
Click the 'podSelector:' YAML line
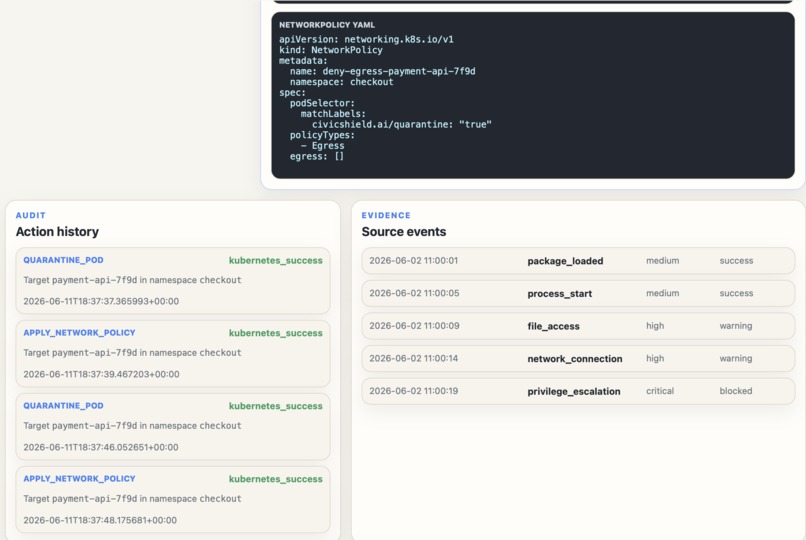click(x=322, y=103)
